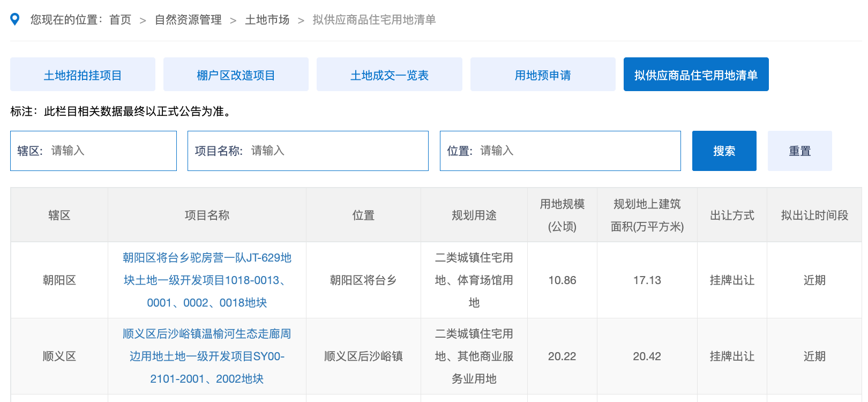The height and width of the screenshot is (402, 868).
Task: Open 土地市场 breadcrumb link
Action: 267,20
